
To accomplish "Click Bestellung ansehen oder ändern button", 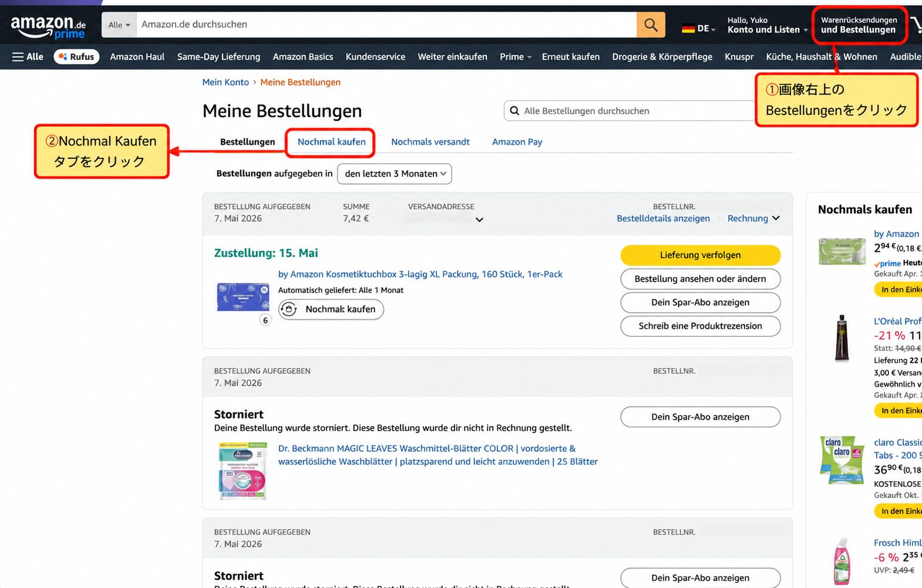I will [700, 279].
